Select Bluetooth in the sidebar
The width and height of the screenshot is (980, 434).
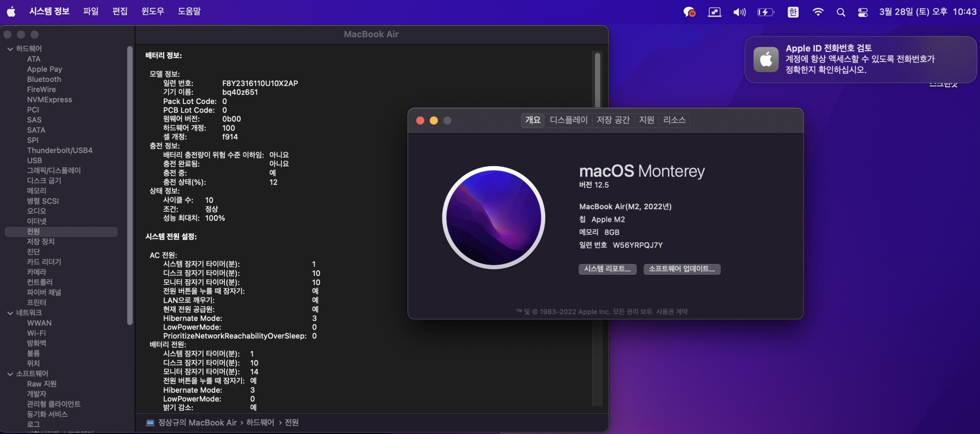[44, 80]
